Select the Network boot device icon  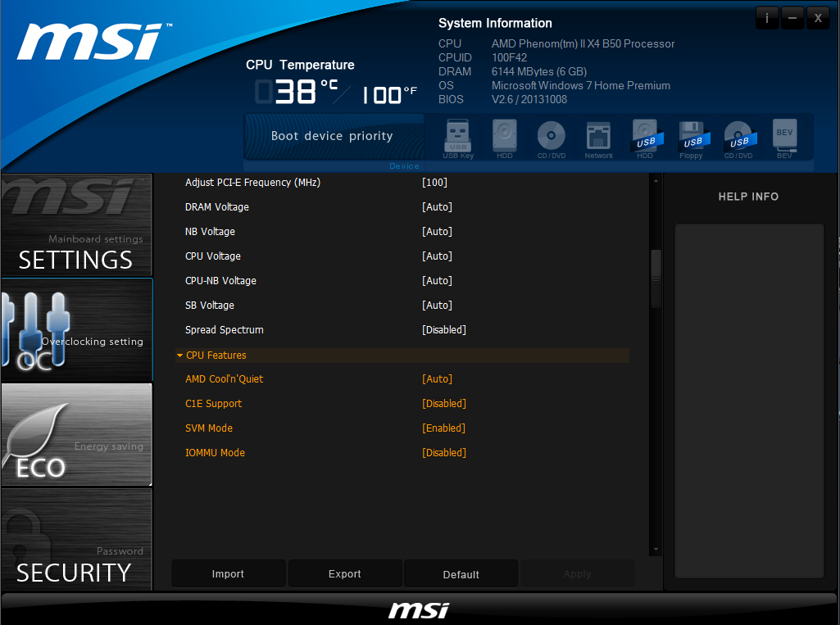(598, 139)
